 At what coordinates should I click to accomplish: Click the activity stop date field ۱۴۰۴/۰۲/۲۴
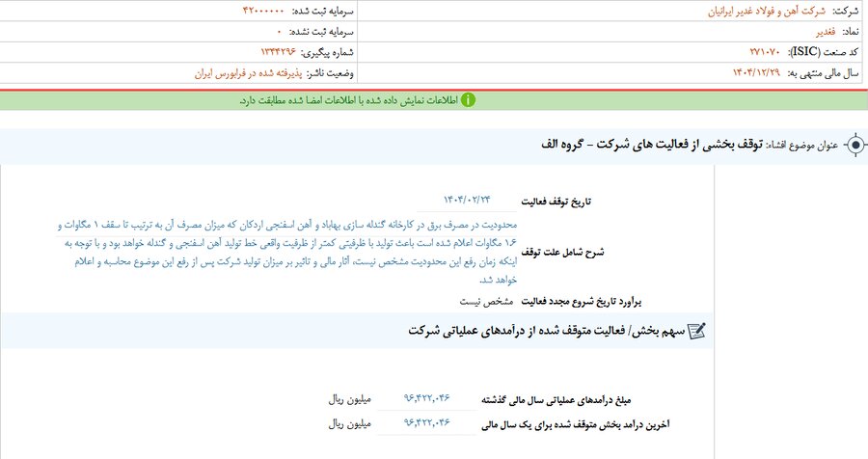pos(467,200)
